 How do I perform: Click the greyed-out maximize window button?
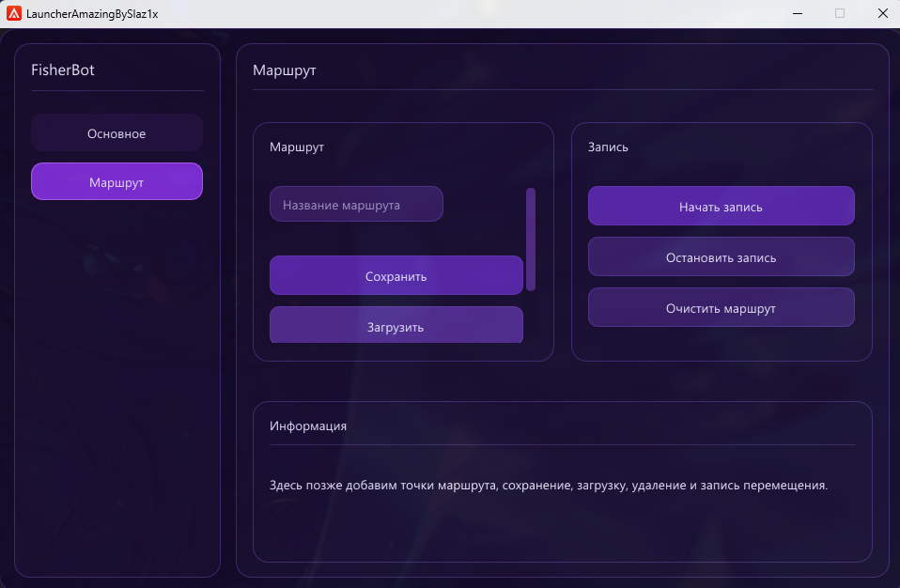[840, 13]
